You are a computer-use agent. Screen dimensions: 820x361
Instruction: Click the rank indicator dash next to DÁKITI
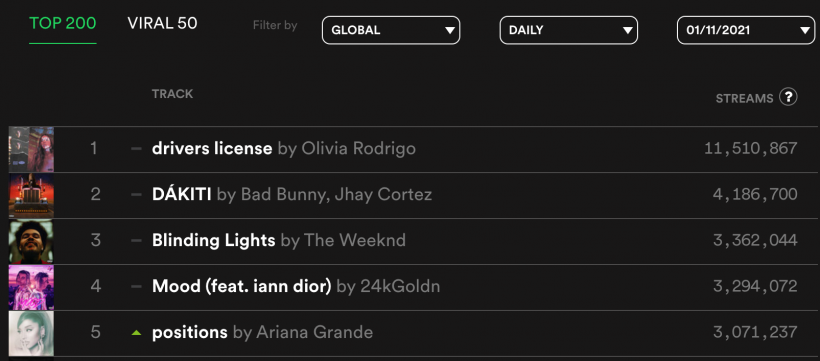click(136, 195)
